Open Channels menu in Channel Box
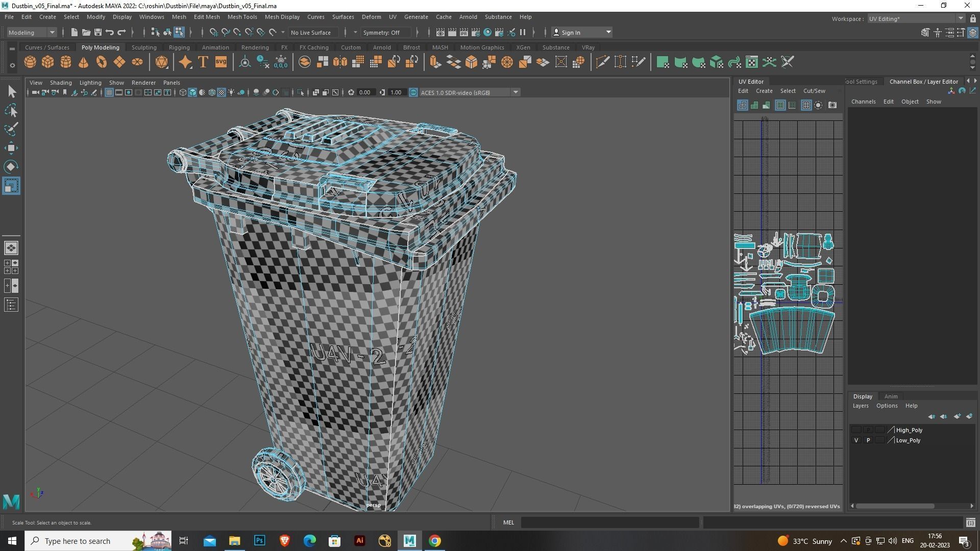This screenshot has width=980, height=551. tap(863, 102)
